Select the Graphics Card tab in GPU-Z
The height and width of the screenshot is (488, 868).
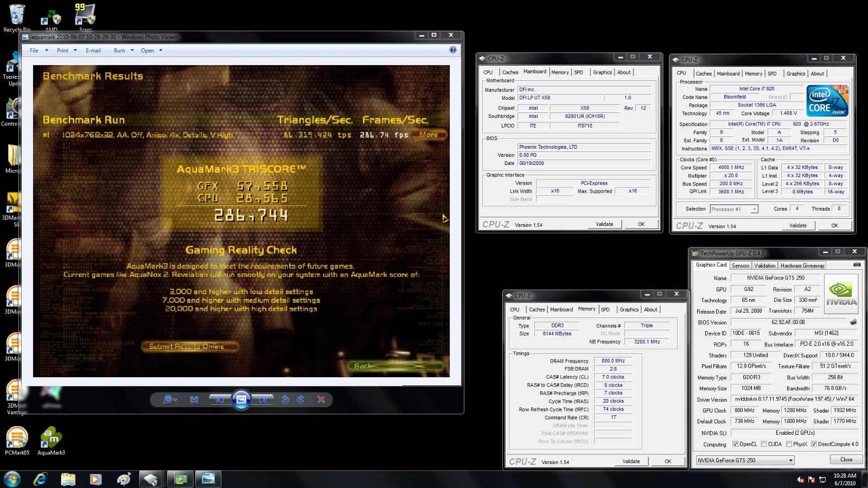[711, 265]
